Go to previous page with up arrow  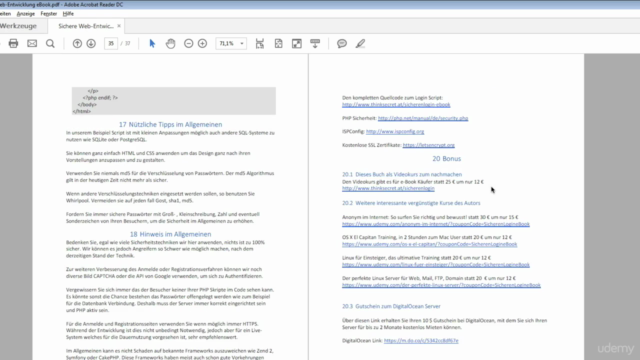pyautogui.click(x=77, y=43)
